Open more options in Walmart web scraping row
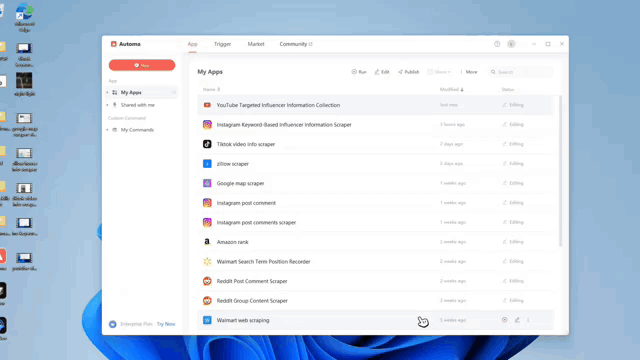640x360 pixels. [x=528, y=320]
